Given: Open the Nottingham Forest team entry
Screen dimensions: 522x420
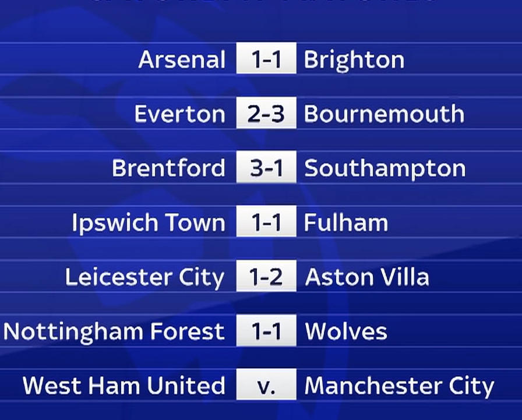Looking at the screenshot, I should point(114,332).
